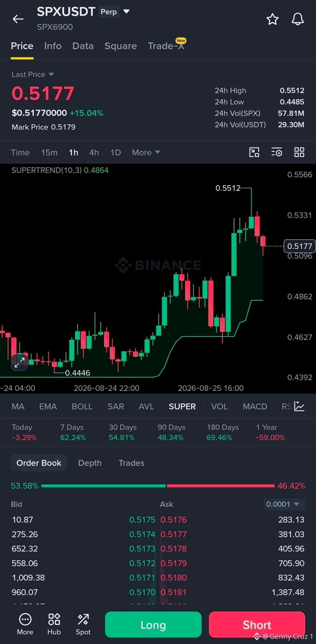Tap the 30 Days 54.81% performance
Image resolution: width=316 pixels, height=644 pixels.
point(123,432)
